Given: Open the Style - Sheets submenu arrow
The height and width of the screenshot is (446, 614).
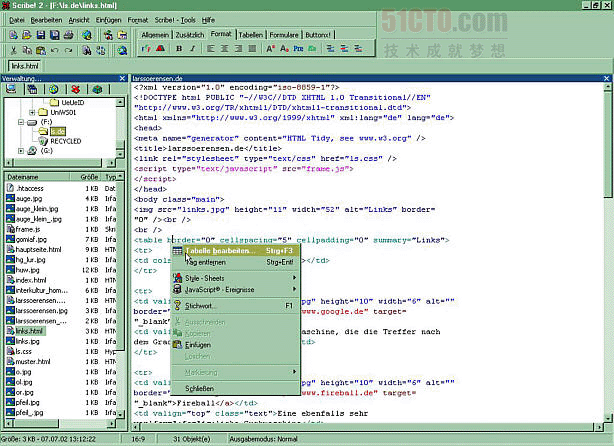Looking at the screenshot, I should pyautogui.click(x=294, y=278).
